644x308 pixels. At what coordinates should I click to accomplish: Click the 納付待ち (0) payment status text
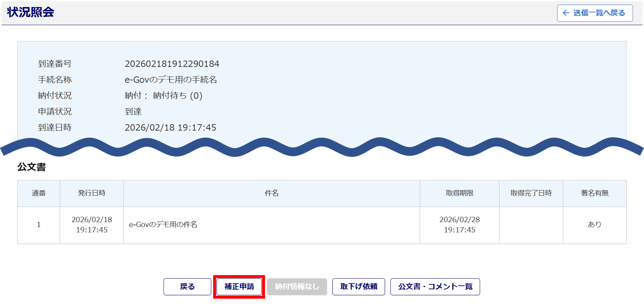pyautogui.click(x=177, y=96)
